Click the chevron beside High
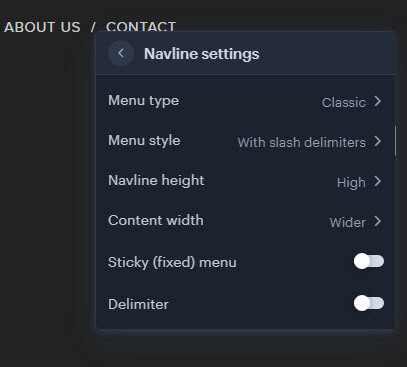 [377, 181]
